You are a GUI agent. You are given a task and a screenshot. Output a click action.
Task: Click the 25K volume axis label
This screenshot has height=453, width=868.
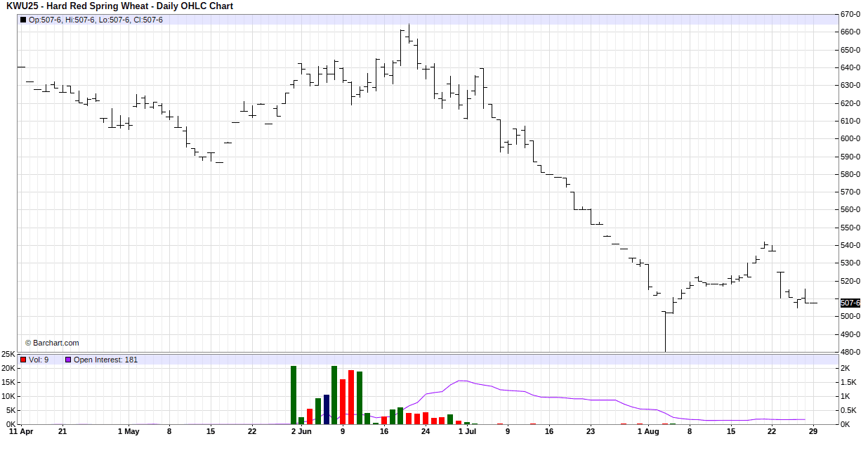click(8, 354)
